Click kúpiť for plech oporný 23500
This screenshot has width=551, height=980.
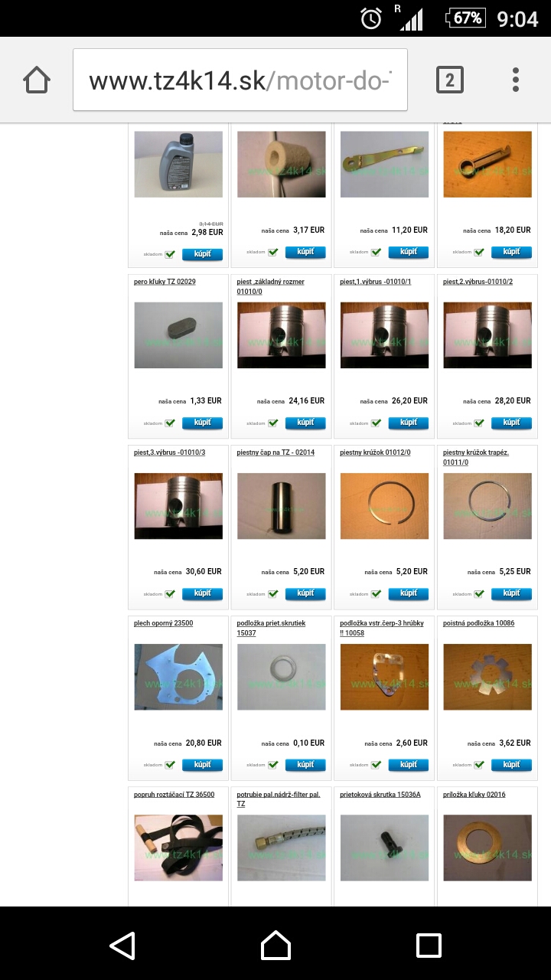(x=202, y=765)
